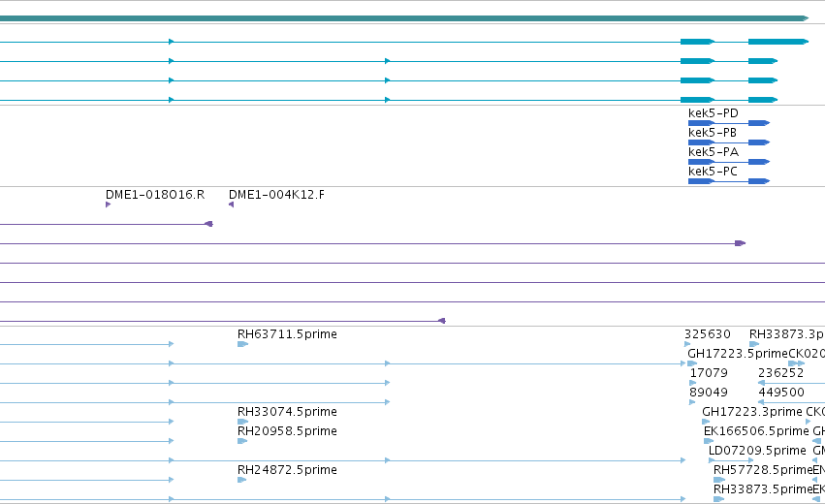Open the LD07209.5prime label
This screenshot has height=504, width=825.
coord(757,451)
